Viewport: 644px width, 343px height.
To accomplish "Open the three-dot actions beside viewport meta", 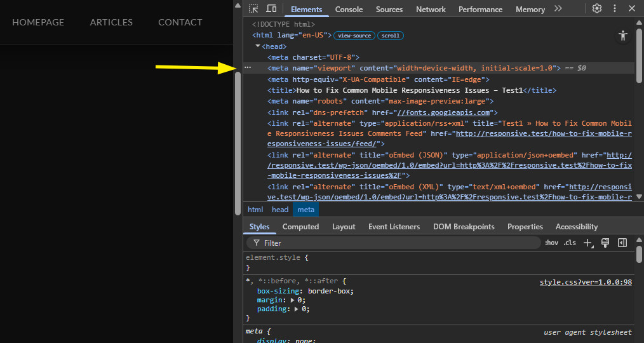I will click(x=248, y=67).
